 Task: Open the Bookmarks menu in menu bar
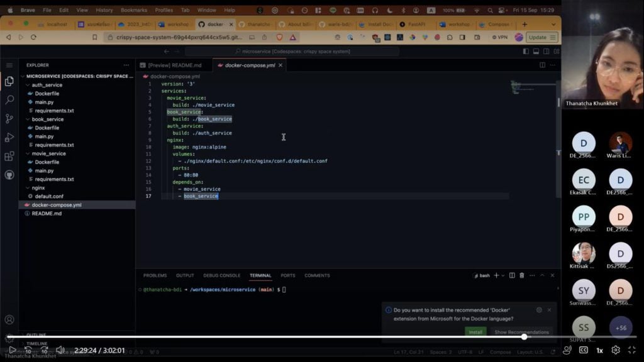click(x=133, y=10)
